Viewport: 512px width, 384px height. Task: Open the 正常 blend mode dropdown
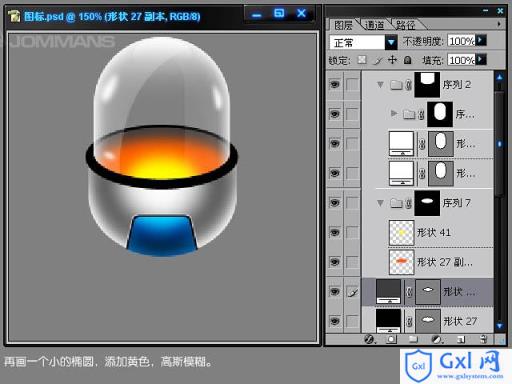pos(391,42)
